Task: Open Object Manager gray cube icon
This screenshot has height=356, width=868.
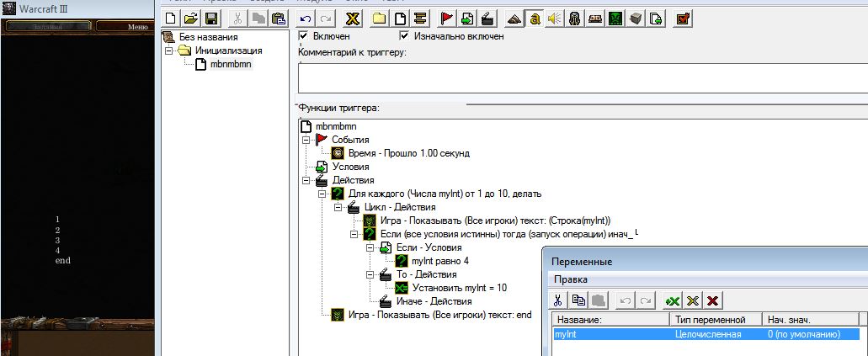Action: (636, 19)
